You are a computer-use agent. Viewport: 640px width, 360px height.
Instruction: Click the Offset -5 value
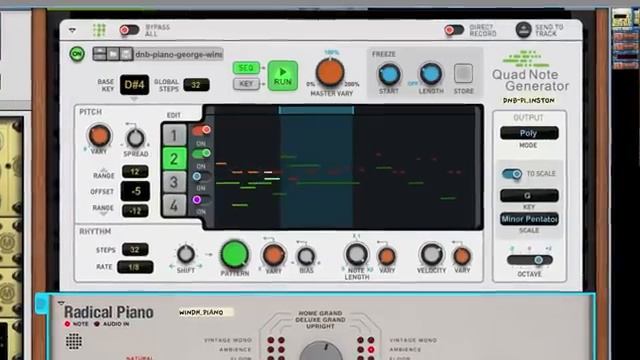pos(135,191)
